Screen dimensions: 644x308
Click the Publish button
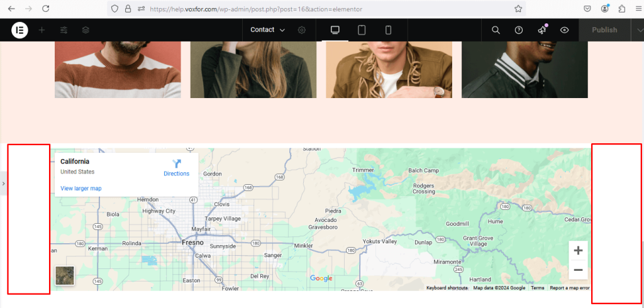click(604, 30)
